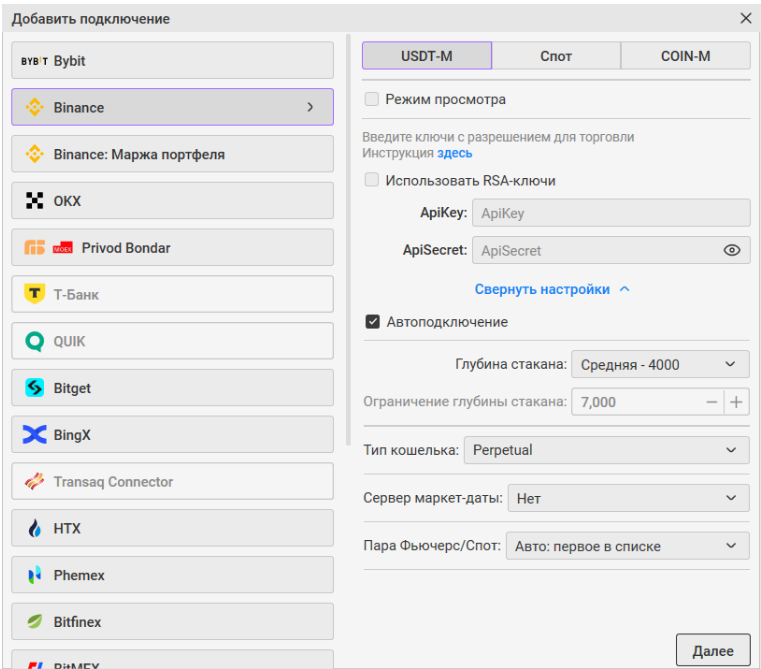Image resolution: width=761 pixels, height=669 pixels.
Task: Open the Глубина стакана dropdown
Action: [x=659, y=365]
